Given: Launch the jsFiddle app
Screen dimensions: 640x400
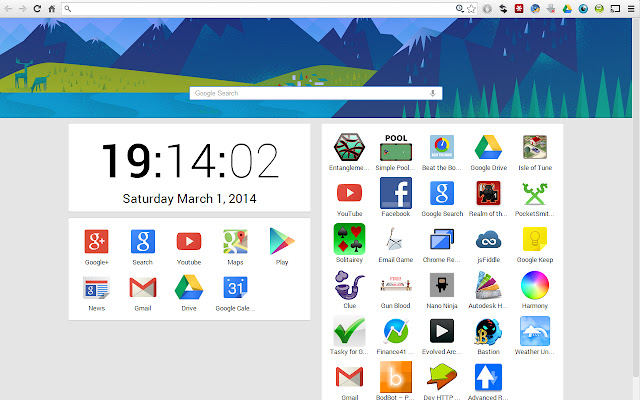Looking at the screenshot, I should point(488,240).
